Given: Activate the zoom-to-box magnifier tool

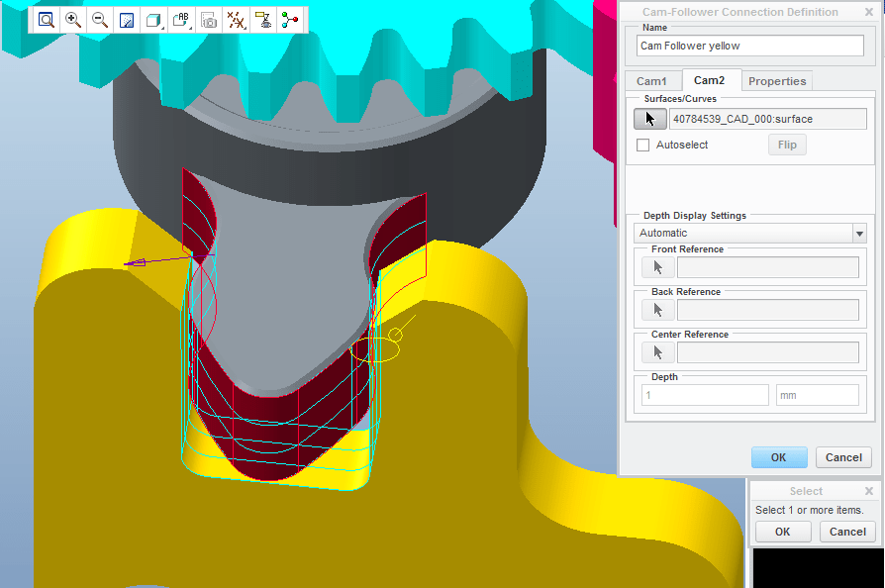Looking at the screenshot, I should (46, 19).
